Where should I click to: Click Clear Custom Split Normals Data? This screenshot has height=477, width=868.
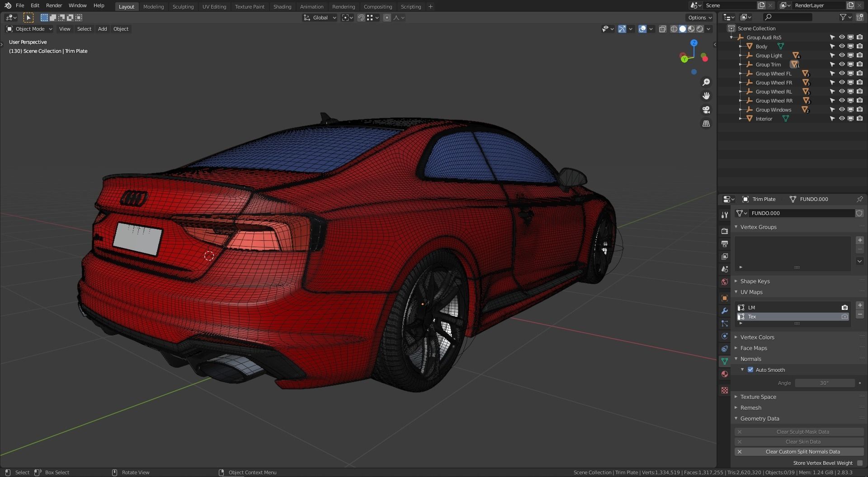[x=799, y=452]
